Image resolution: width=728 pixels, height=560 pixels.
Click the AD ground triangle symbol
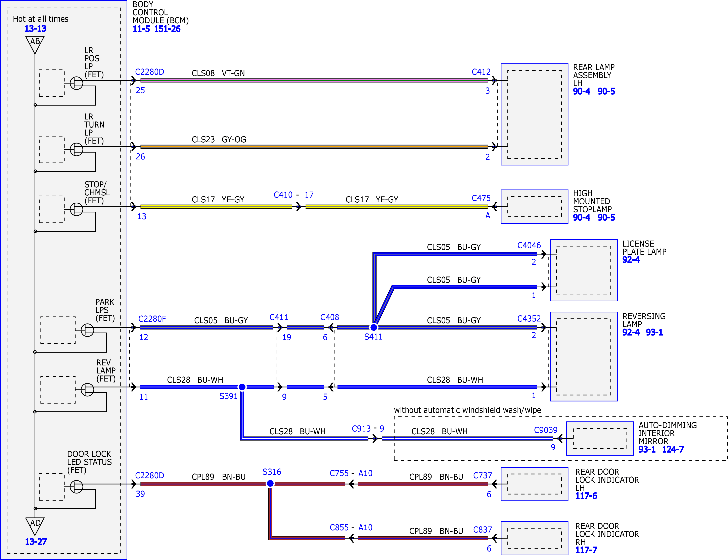click(x=35, y=526)
